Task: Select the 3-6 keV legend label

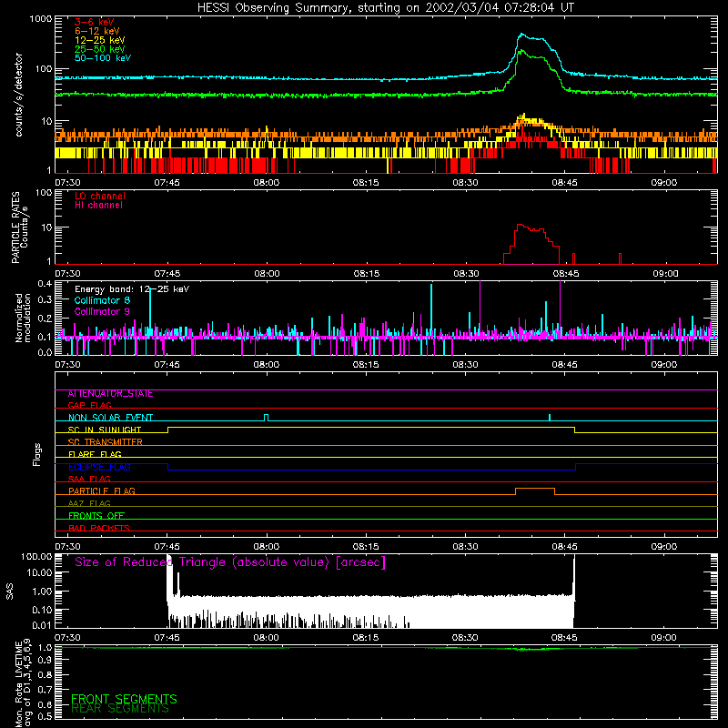Action: (95, 22)
